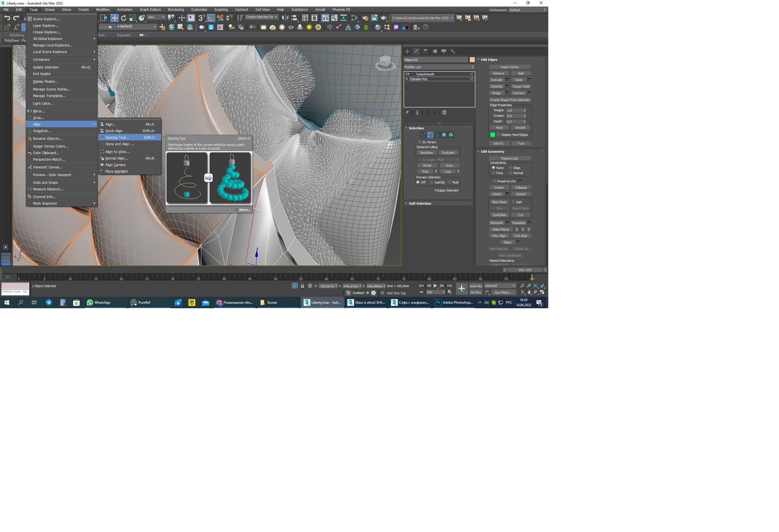Image resolution: width=779 pixels, height=532 pixels.
Task: Select the SubObj preview selection radio
Action: [x=432, y=182]
